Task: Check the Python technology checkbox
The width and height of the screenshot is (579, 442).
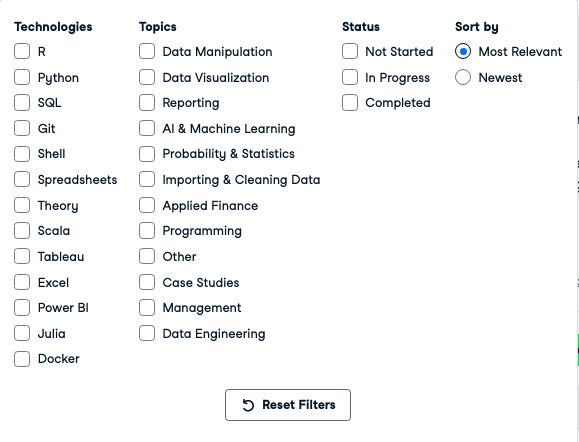Action: (22, 78)
